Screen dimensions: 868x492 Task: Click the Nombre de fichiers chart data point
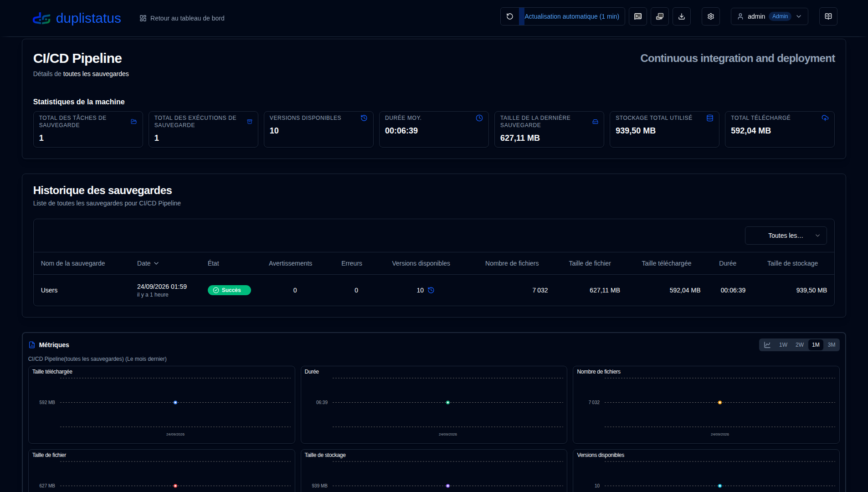point(720,403)
